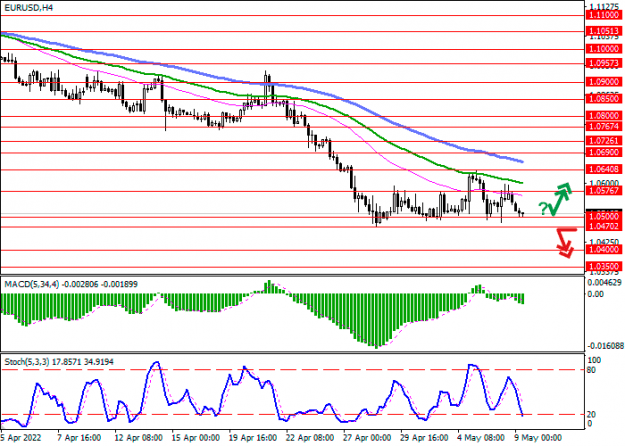Viewport: 625px width, 446px height.
Task: Select the 5 Apr 2022 date label
Action: 21,438
